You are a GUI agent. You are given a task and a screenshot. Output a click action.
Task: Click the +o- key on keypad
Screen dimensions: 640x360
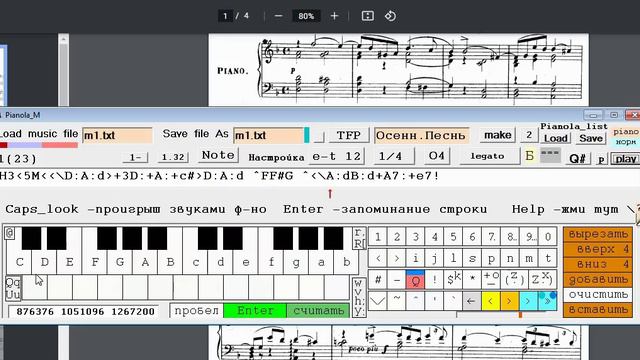491,280
